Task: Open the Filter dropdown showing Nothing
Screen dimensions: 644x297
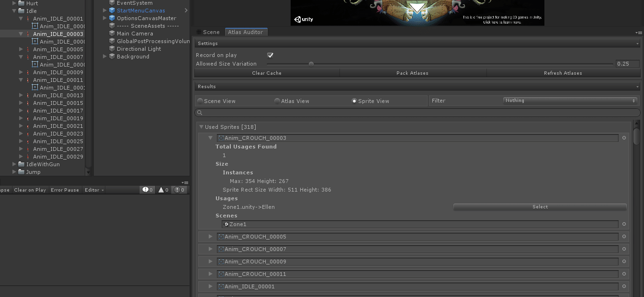Action: point(570,101)
